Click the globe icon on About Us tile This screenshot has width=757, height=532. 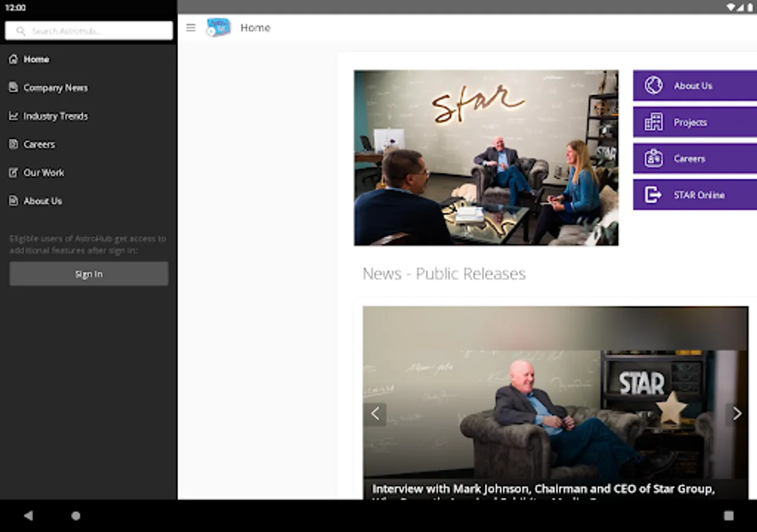point(653,86)
